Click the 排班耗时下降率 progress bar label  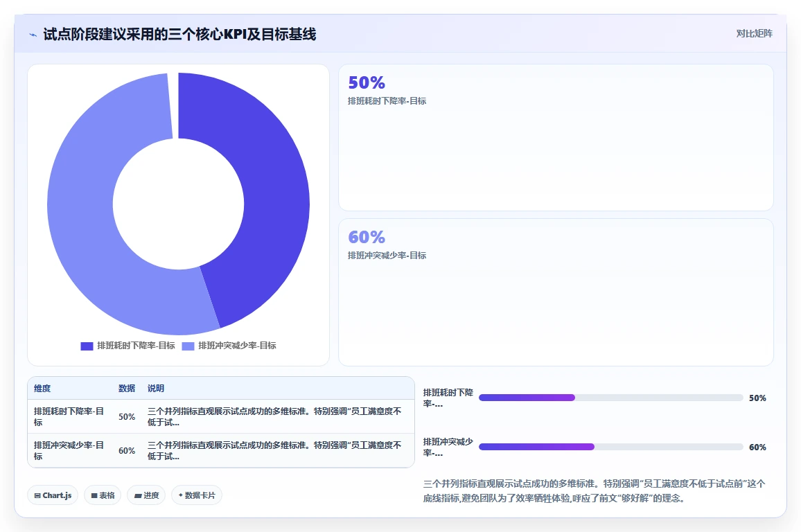448,398
